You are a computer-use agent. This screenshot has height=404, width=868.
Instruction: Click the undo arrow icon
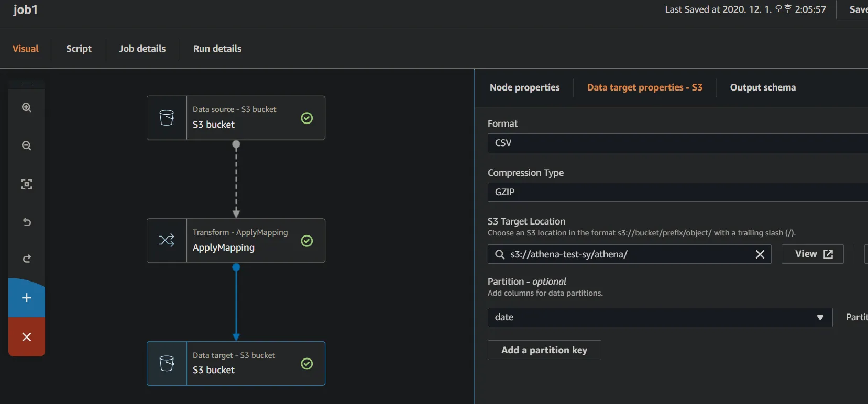[x=27, y=222]
